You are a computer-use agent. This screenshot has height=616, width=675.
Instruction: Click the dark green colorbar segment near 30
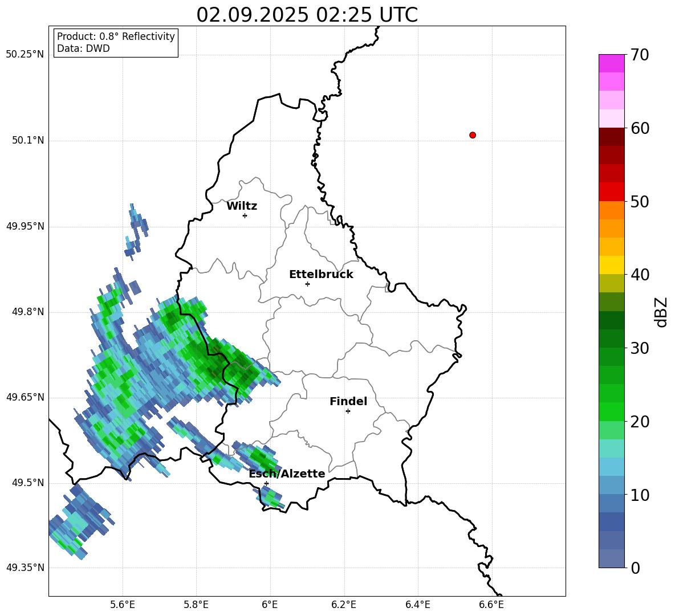coord(611,338)
